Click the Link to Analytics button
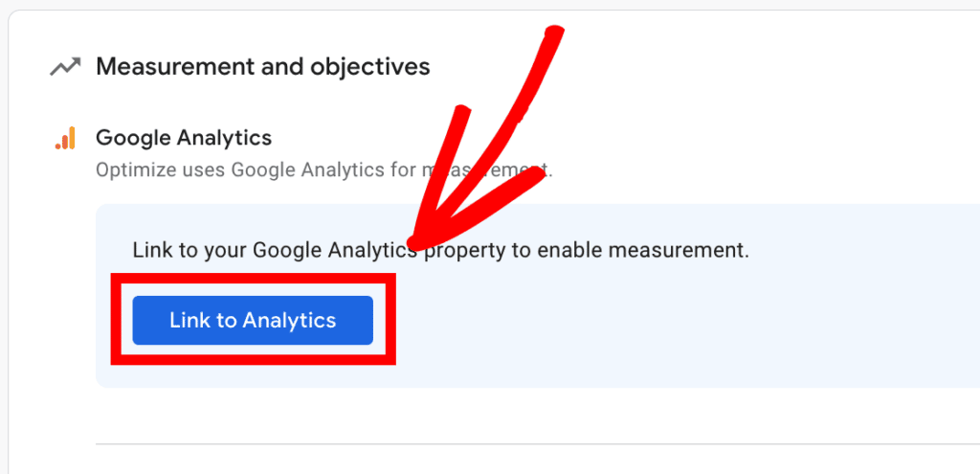Image resolution: width=980 pixels, height=474 pixels. coord(253,320)
